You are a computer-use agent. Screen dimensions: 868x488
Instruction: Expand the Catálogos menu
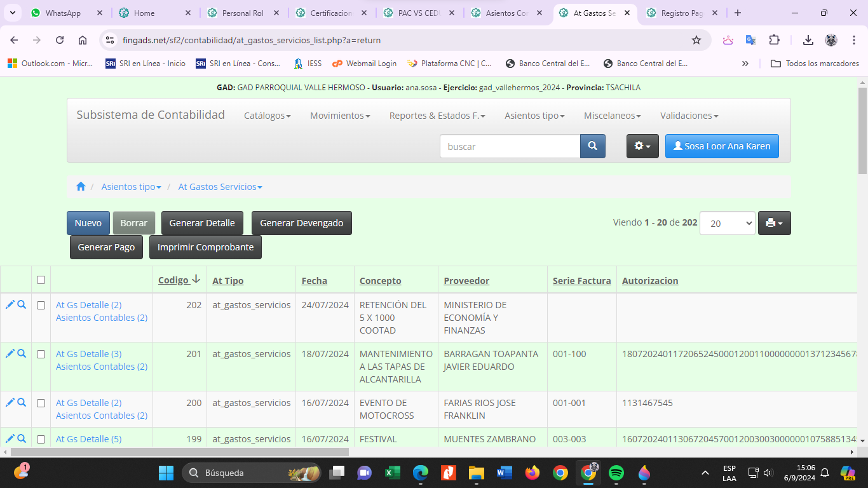[267, 116]
